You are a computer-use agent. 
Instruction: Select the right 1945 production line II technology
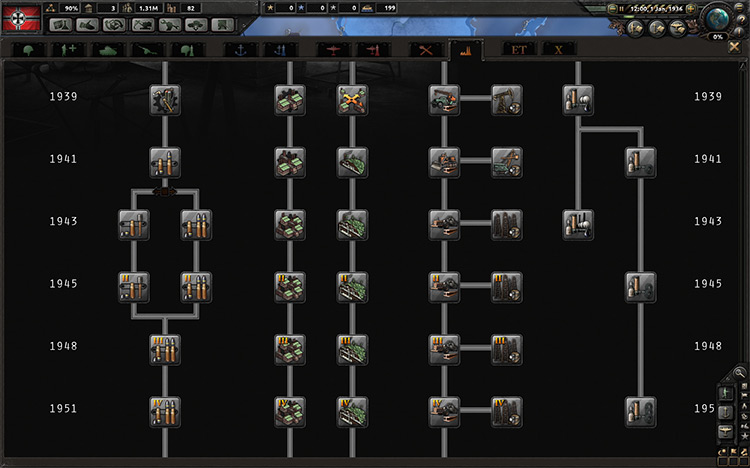(x=197, y=287)
